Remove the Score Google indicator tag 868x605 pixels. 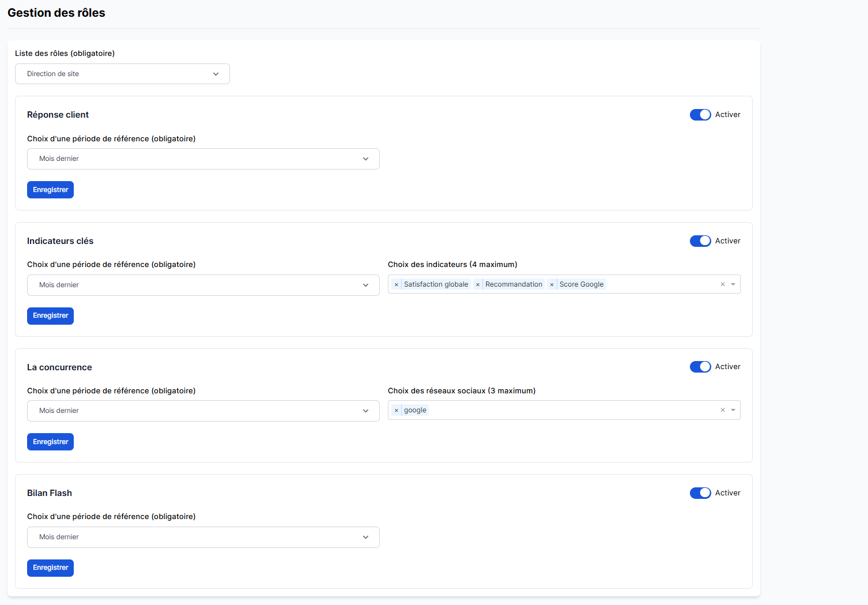pyautogui.click(x=552, y=284)
